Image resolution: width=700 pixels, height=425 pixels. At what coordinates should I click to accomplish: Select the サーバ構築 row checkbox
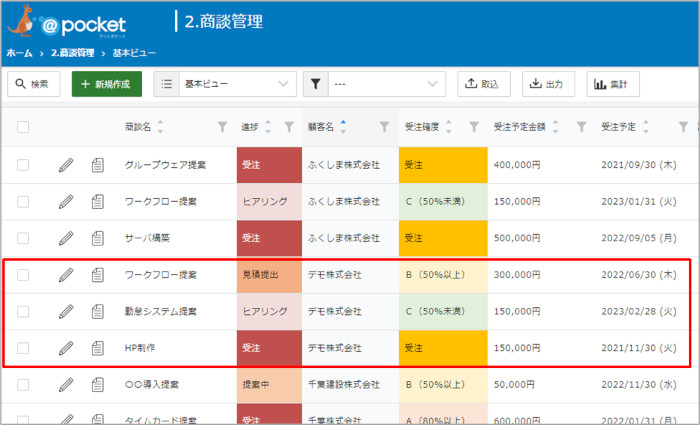click(x=23, y=238)
